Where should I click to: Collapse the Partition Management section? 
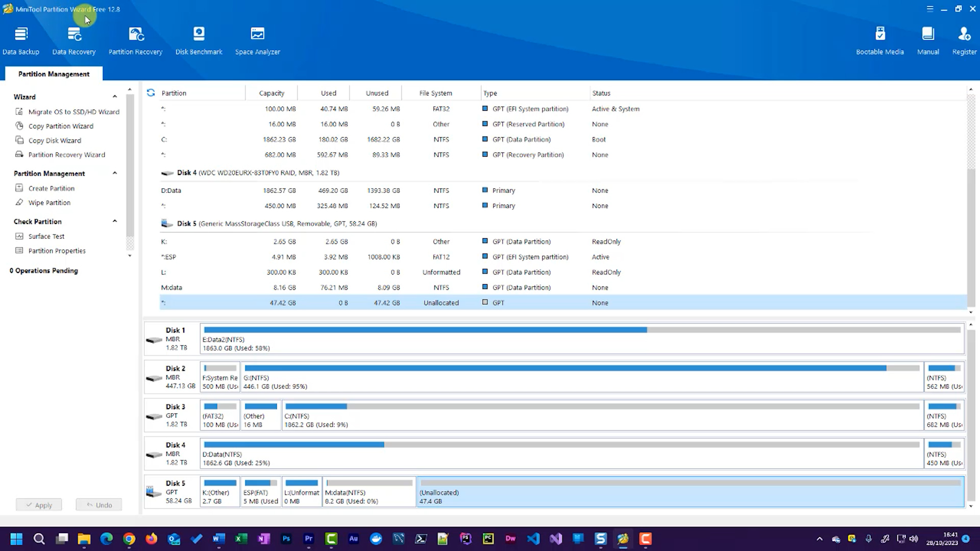coord(115,173)
